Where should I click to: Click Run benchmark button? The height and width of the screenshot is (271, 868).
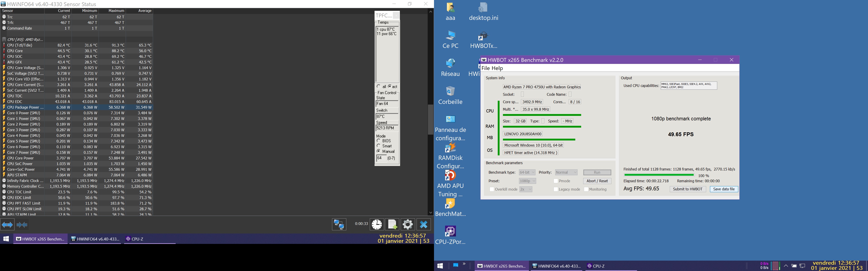[597, 172]
